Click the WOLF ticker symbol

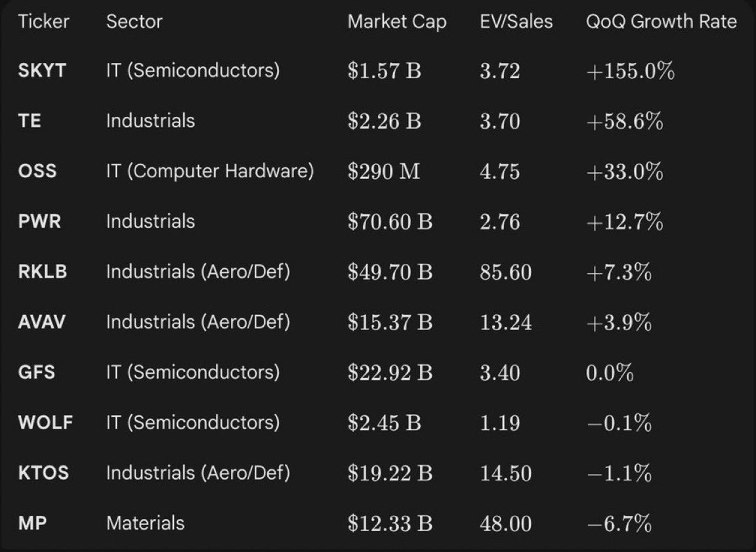45,423
